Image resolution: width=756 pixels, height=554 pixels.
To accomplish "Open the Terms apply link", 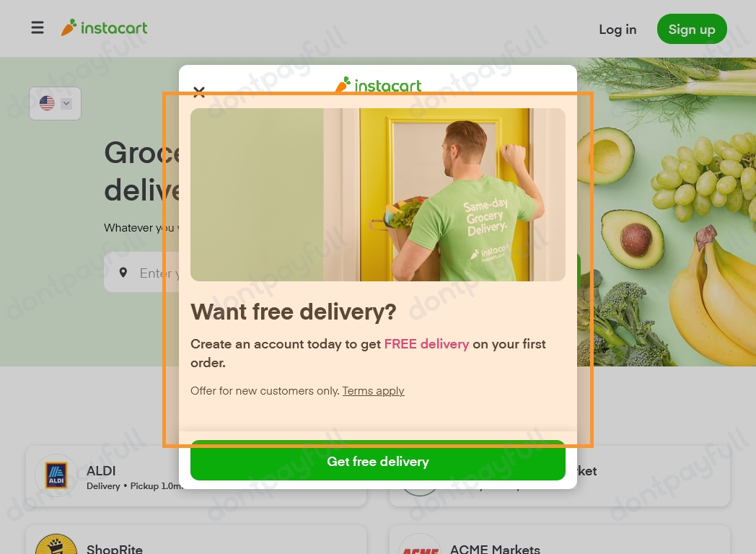I will click(373, 391).
